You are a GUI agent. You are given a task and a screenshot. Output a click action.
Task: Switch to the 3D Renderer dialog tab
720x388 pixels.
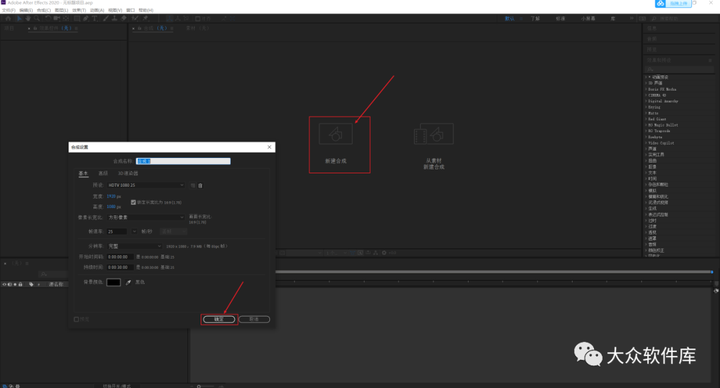pos(128,174)
